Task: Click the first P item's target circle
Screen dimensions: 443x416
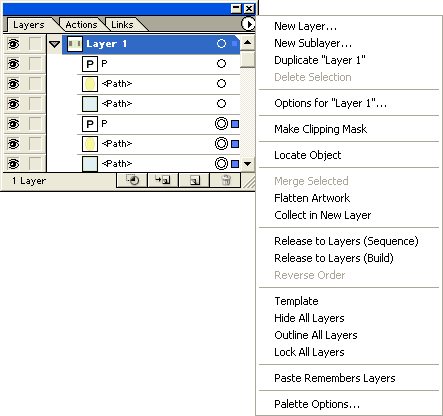Action: (x=221, y=64)
